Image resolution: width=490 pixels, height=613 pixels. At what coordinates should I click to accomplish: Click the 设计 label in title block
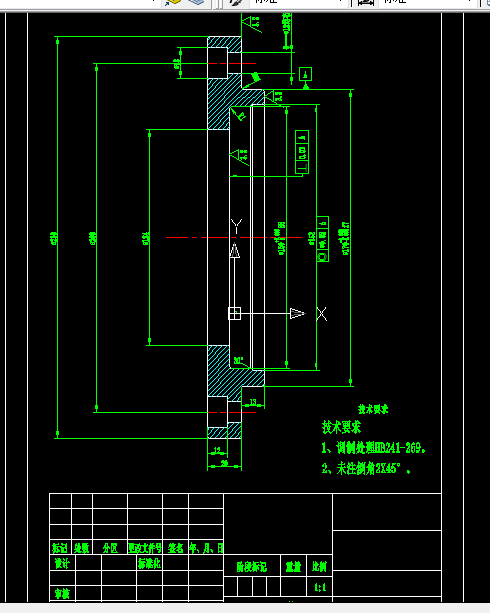tap(62, 563)
